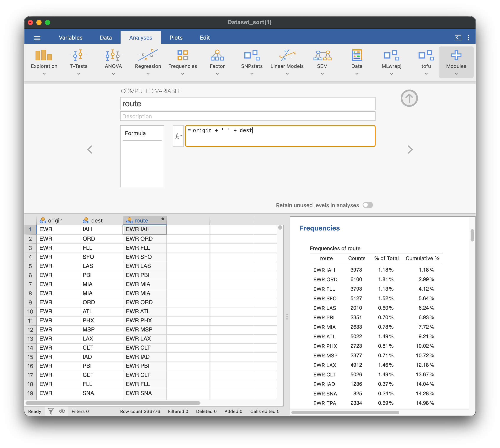500x448 pixels.
Task: Click the results panel vertical scrollbar
Action: 472,235
